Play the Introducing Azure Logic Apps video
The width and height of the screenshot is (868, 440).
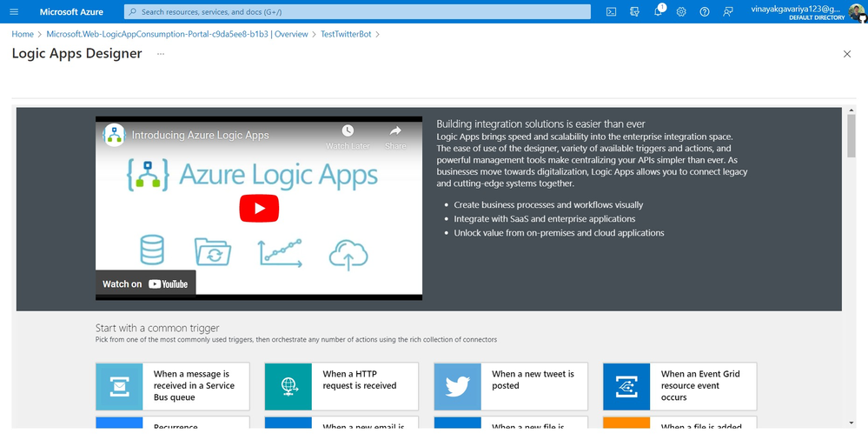coord(259,209)
